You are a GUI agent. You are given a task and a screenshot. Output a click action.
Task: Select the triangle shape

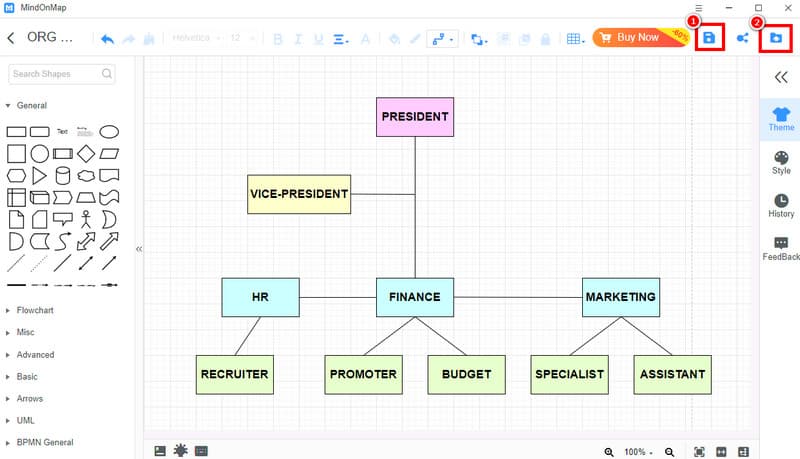point(39,175)
